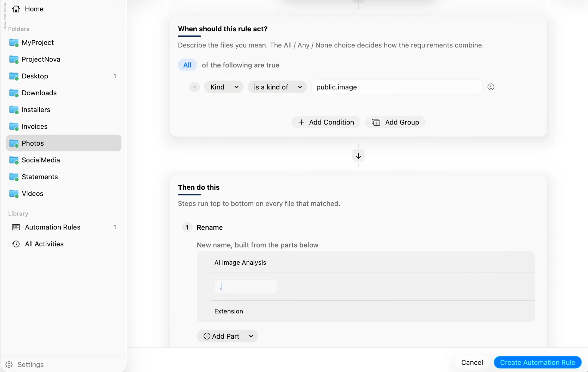Screen dimensions: 588x372
Task: Select the Photos folder
Action: (x=63, y=143)
